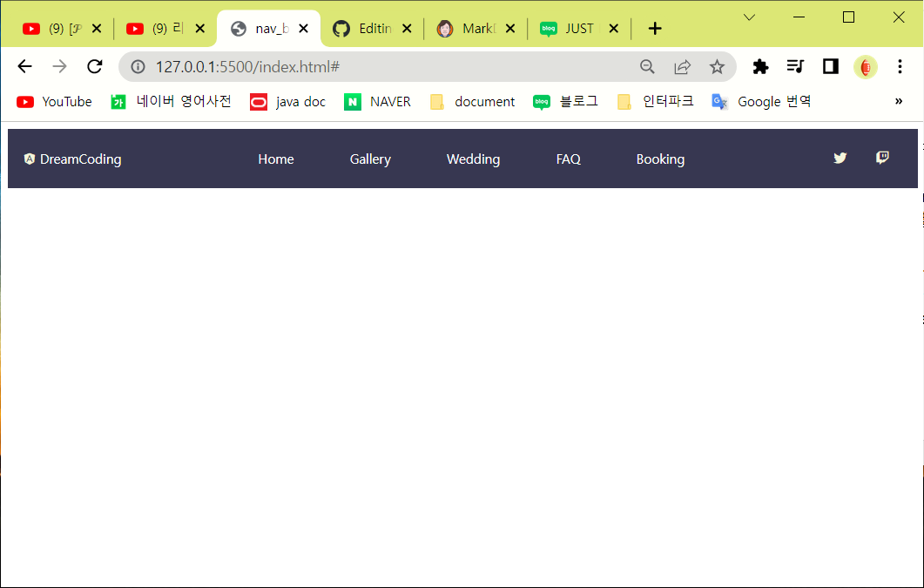Screen dimensions: 924x588
Task: Share this page icon
Action: click(683, 66)
